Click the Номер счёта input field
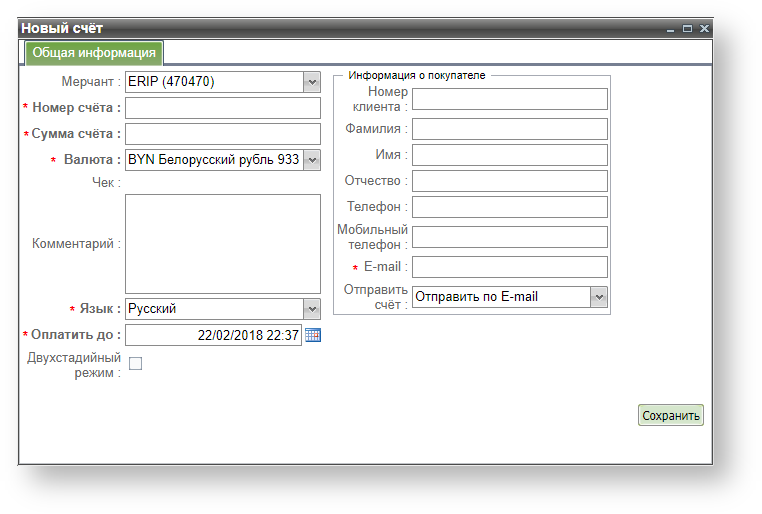This screenshot has width=762, height=514. click(222, 108)
